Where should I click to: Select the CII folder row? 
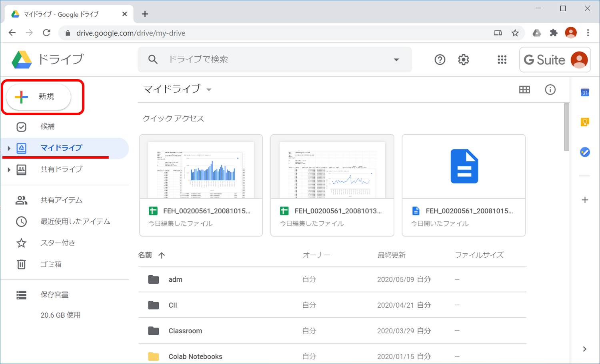coord(332,305)
